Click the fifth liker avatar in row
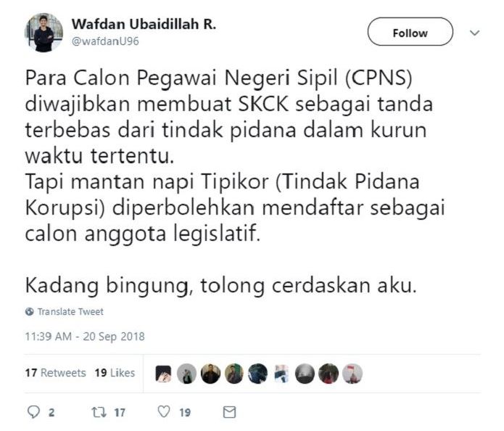Viewport: 504px width, 431px height. [x=257, y=374]
